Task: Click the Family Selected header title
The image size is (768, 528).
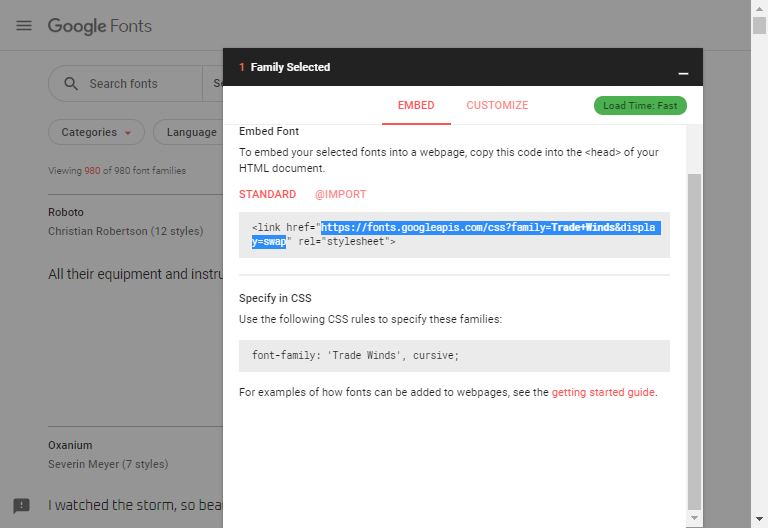Action: point(290,67)
